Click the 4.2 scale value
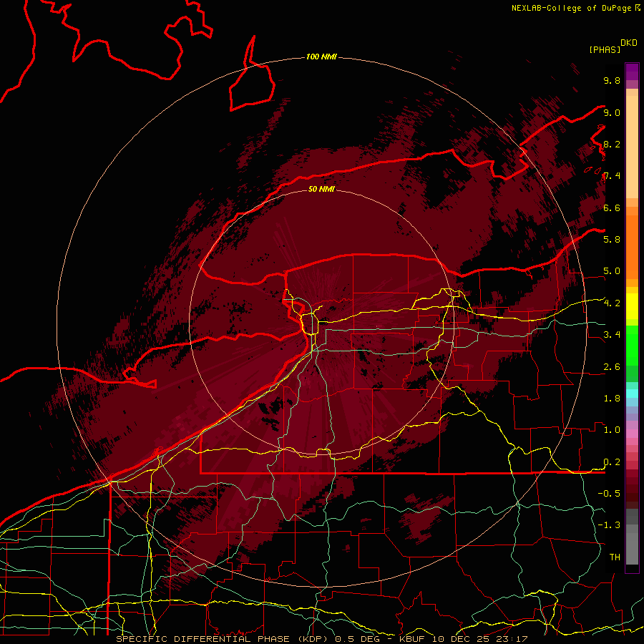This screenshot has width=644, height=644. (x=612, y=303)
